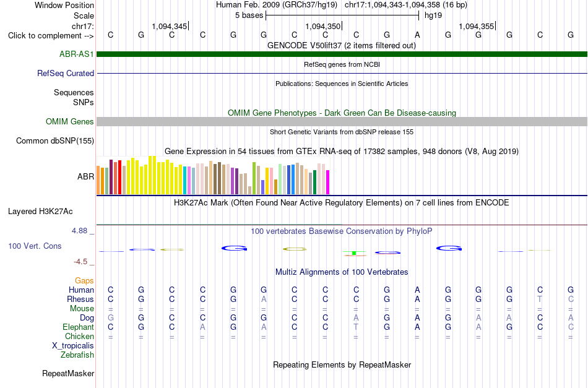Click the T base in the Rhesus row
The width and height of the screenshot is (588, 388).
(540, 299)
